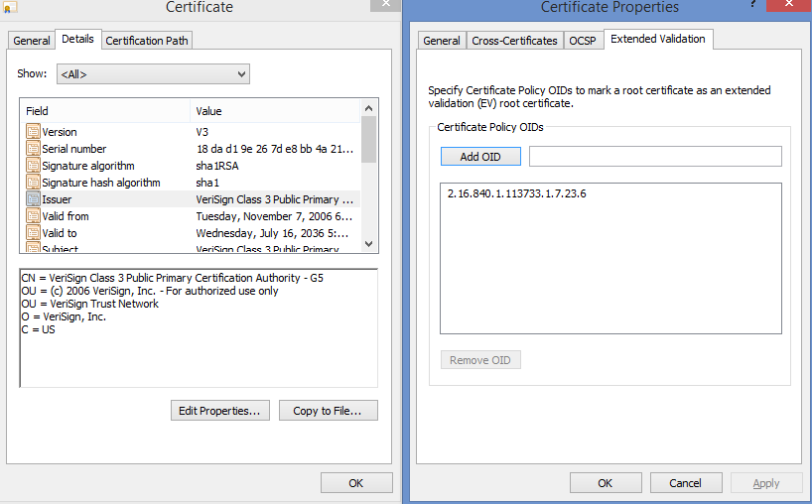
Task: Click the field list scroll-up arrow
Action: click(368, 108)
